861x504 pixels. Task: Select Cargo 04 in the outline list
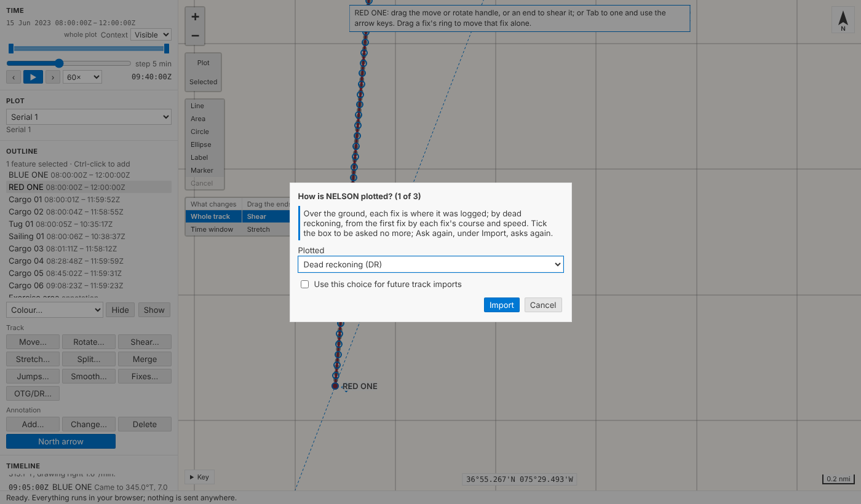tap(89, 261)
